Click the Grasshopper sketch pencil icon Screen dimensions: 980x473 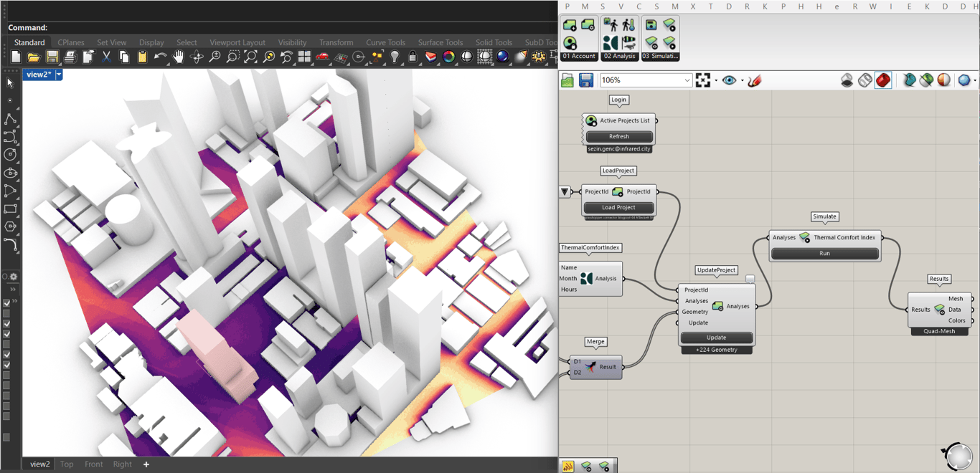(754, 80)
